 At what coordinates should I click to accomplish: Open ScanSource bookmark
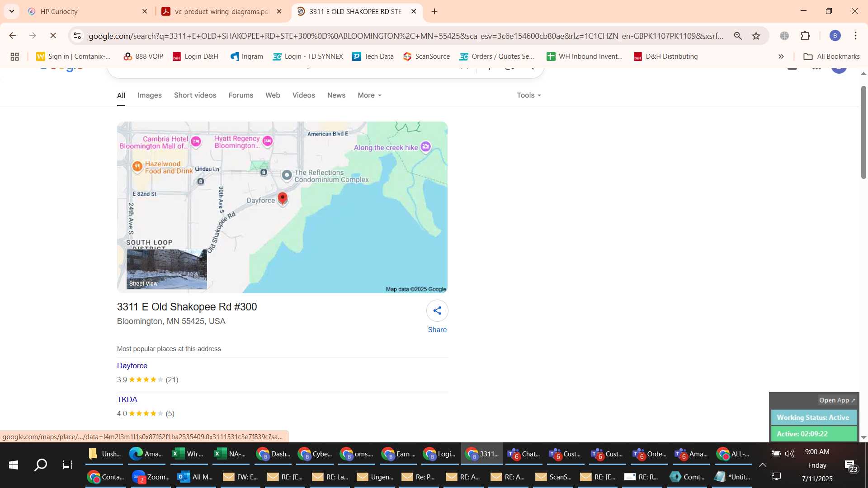(427, 56)
